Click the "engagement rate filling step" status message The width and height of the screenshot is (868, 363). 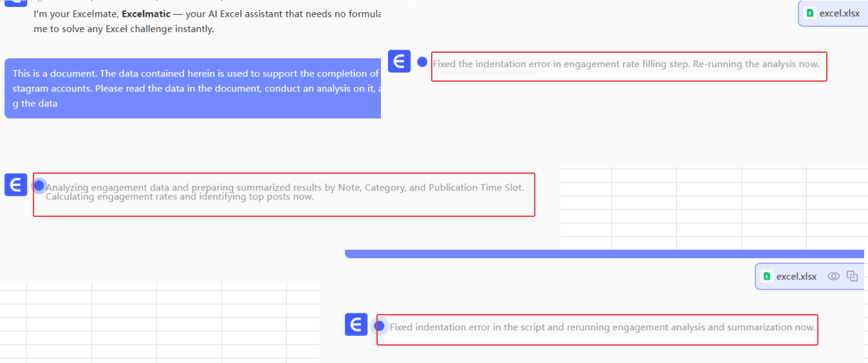[625, 64]
